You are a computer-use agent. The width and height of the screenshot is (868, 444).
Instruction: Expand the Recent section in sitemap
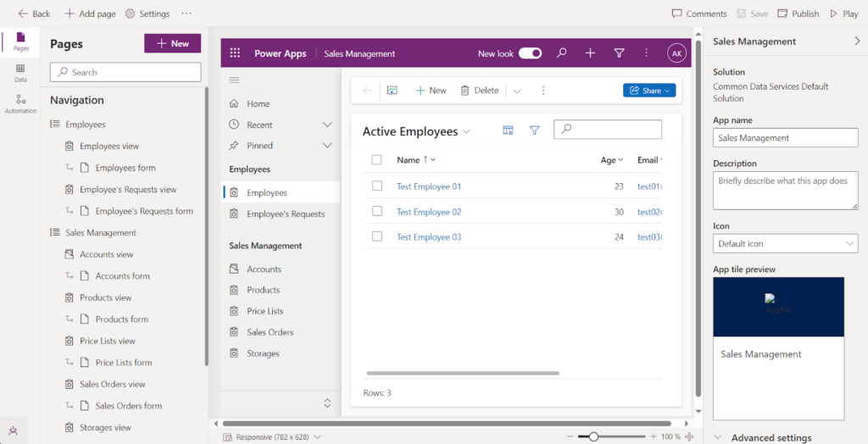point(327,125)
